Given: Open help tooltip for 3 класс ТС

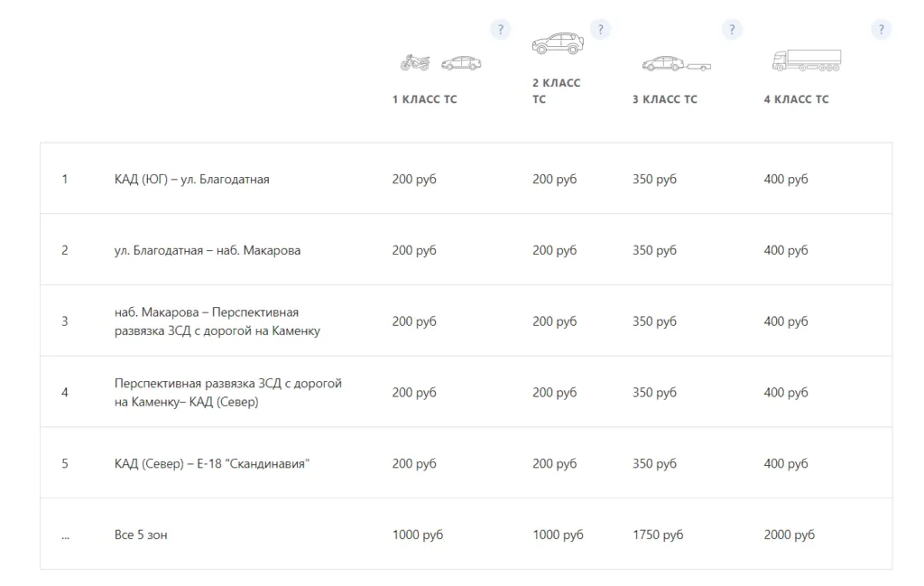Looking at the screenshot, I should click(732, 30).
